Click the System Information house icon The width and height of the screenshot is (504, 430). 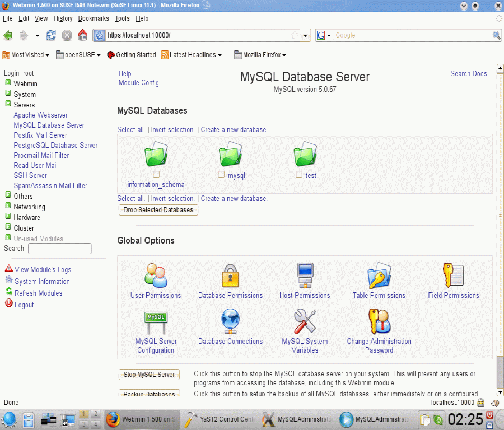[x=9, y=279]
